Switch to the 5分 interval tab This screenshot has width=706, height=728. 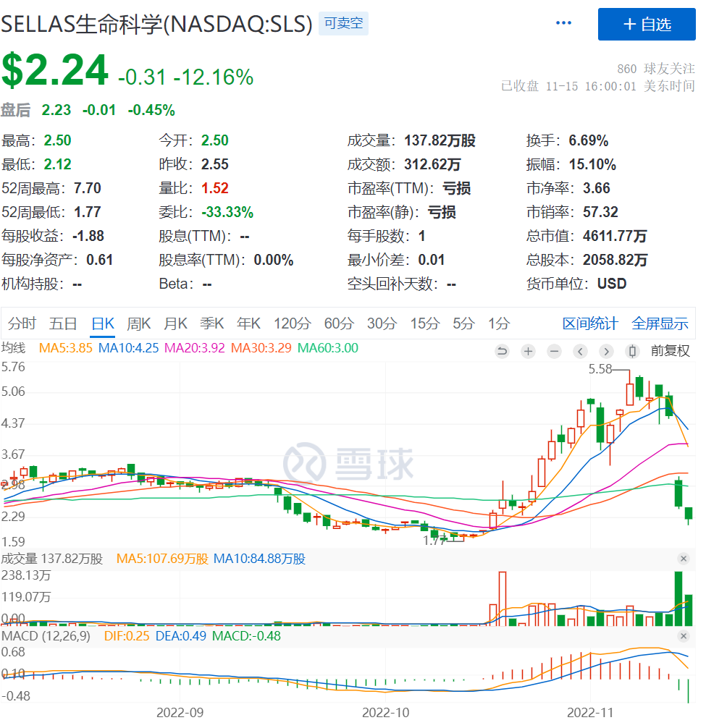pos(463,323)
